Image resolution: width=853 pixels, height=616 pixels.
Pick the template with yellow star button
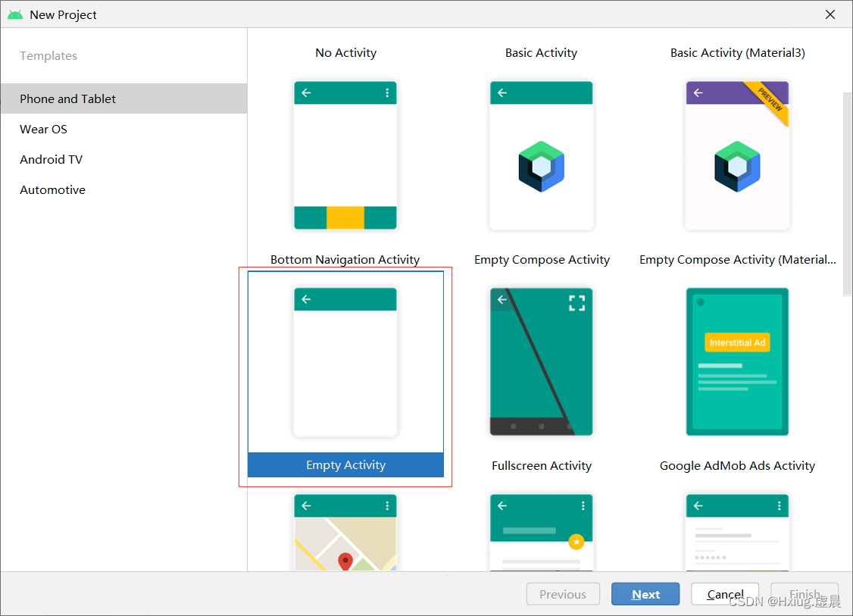point(542,532)
